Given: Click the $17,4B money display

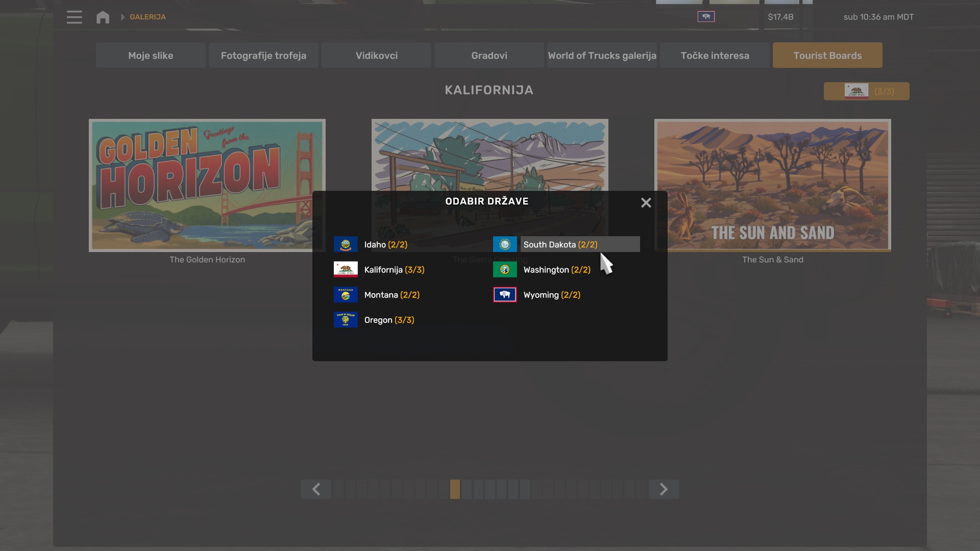Looking at the screenshot, I should (x=780, y=17).
